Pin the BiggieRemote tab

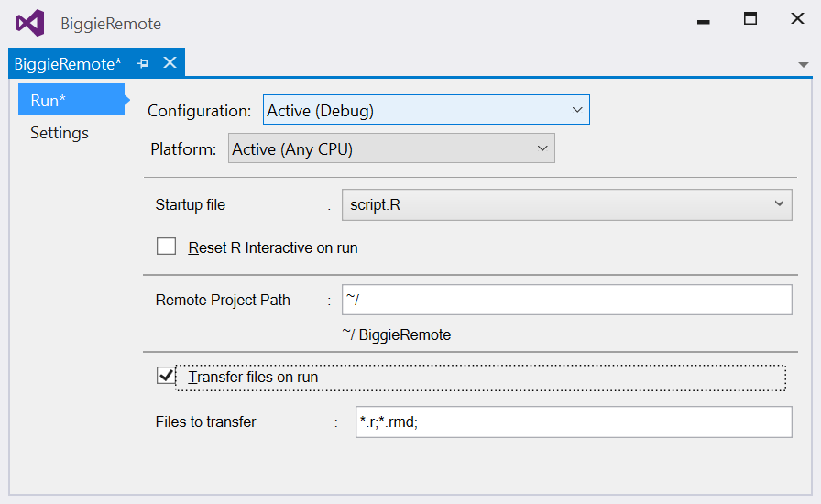[142, 63]
